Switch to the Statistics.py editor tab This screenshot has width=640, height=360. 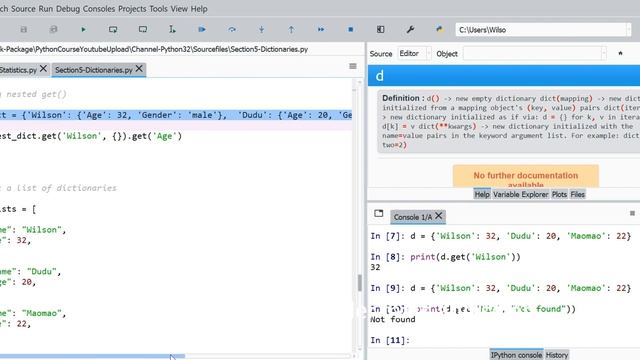pos(18,70)
